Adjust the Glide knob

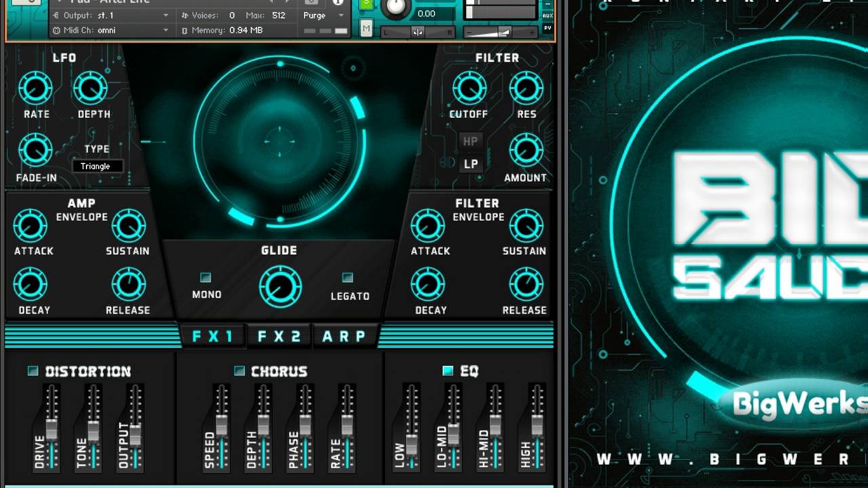point(280,287)
